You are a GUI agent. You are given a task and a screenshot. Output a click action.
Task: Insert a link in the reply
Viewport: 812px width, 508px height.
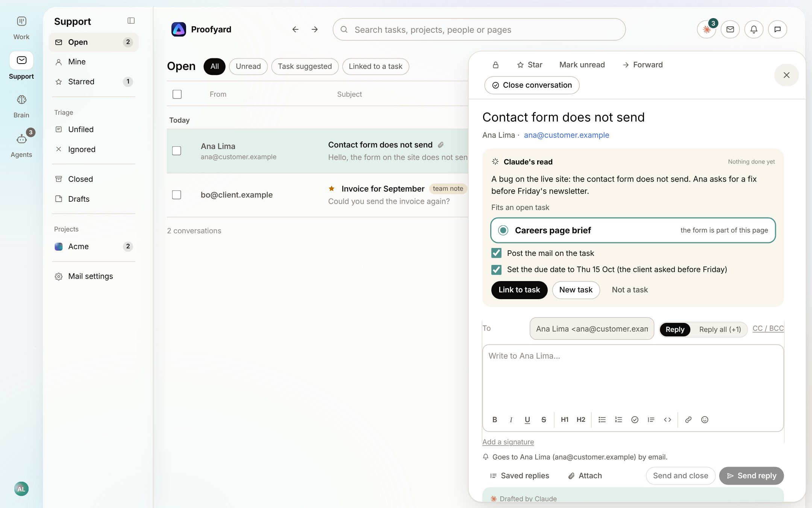pos(688,420)
